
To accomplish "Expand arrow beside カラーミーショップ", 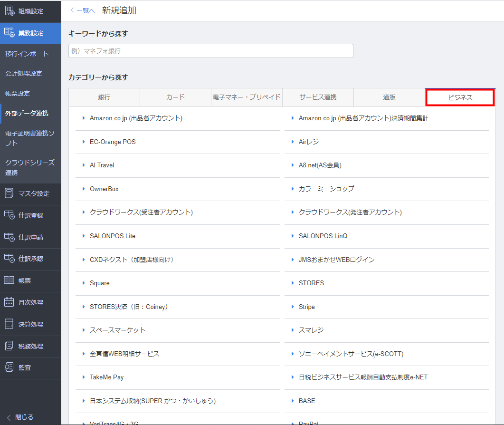I will coord(293,189).
